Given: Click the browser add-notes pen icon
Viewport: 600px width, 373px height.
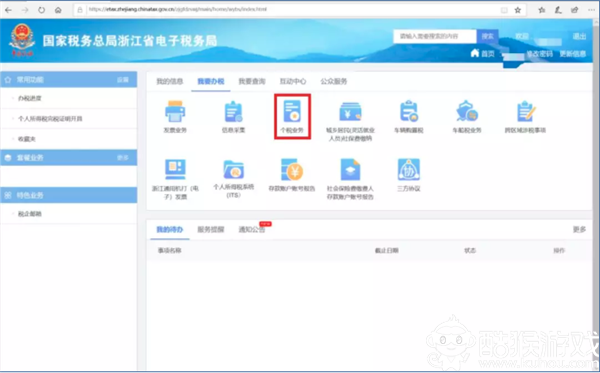Looking at the screenshot, I should click(x=558, y=10).
